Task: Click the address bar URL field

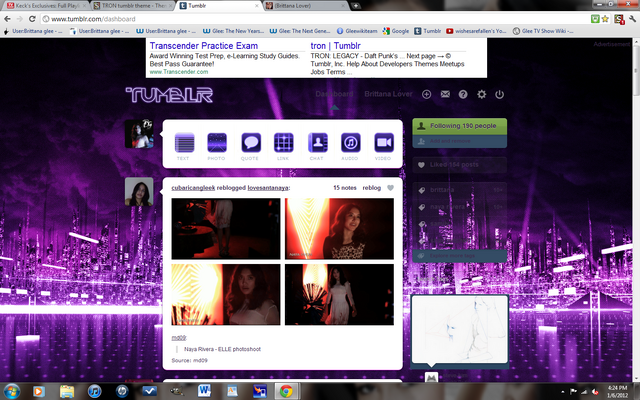Action: click(314, 19)
